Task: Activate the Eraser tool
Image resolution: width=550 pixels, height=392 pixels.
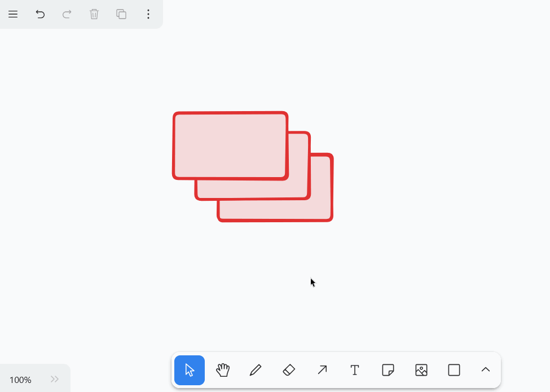Action: click(x=289, y=370)
